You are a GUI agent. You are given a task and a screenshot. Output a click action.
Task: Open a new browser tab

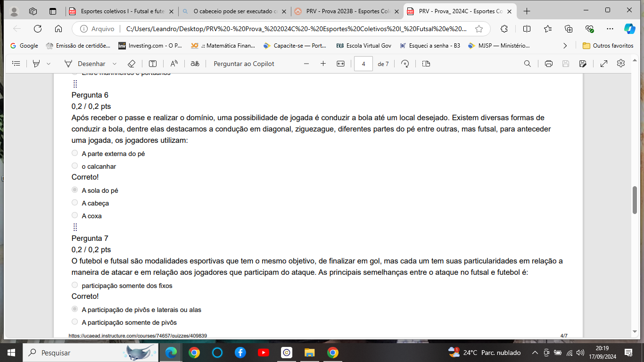527,11
